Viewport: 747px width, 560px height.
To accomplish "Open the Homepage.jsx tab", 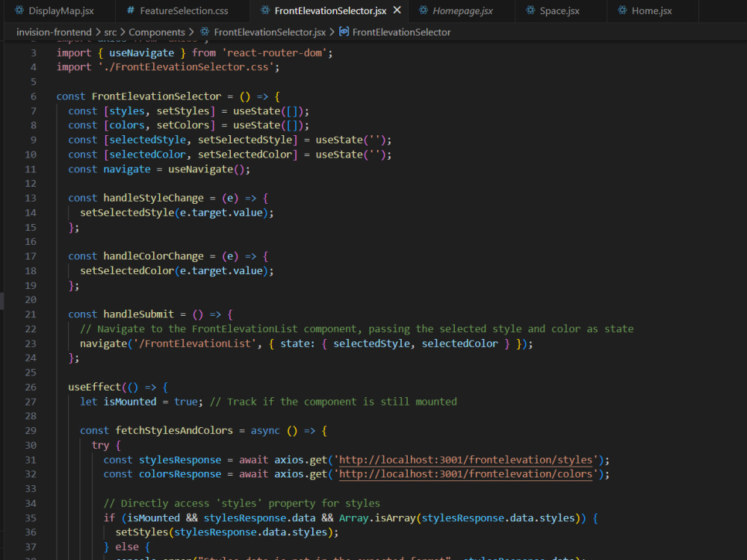I will (462, 10).
